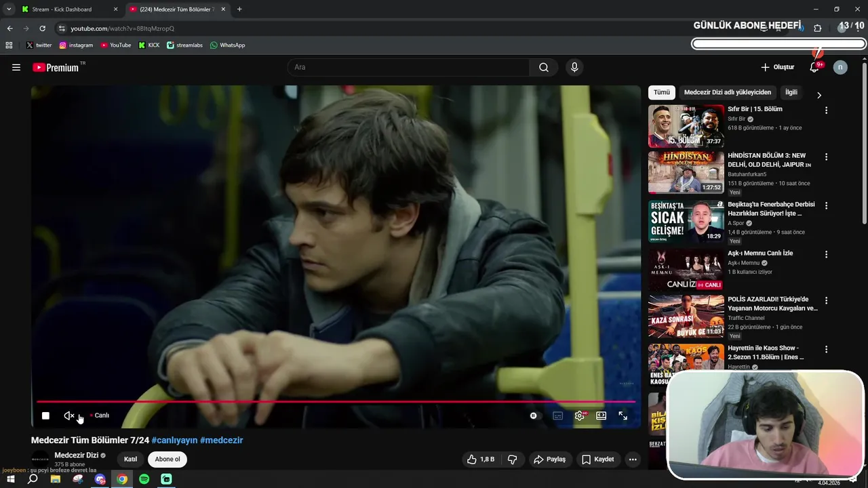Open Windows Start menu
This screenshot has width=868, height=488.
(11, 479)
